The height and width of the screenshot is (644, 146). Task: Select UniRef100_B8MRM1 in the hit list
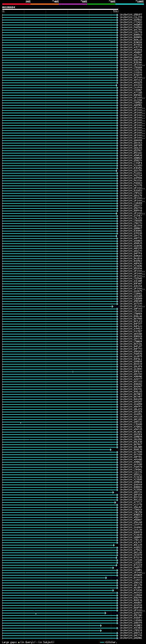tap(131, 37)
